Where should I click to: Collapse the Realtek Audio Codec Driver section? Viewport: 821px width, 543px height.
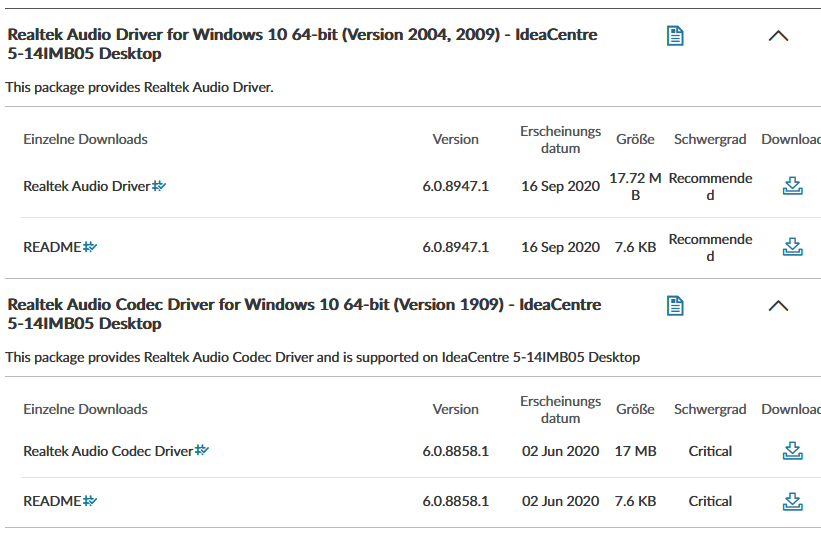coord(778,305)
